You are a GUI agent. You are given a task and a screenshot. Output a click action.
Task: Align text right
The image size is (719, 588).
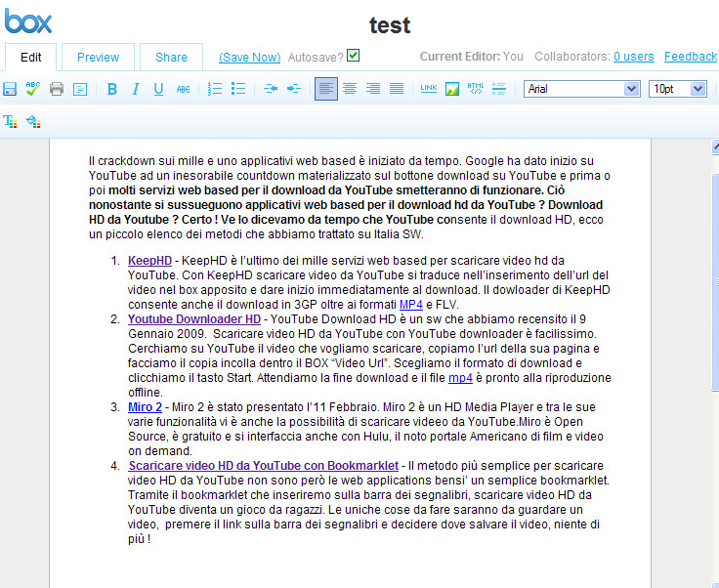point(373,89)
